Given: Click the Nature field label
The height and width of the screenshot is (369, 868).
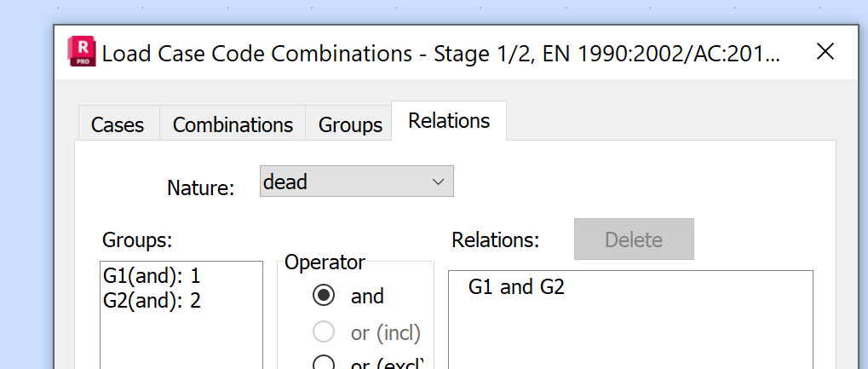Looking at the screenshot, I should pos(200,187).
